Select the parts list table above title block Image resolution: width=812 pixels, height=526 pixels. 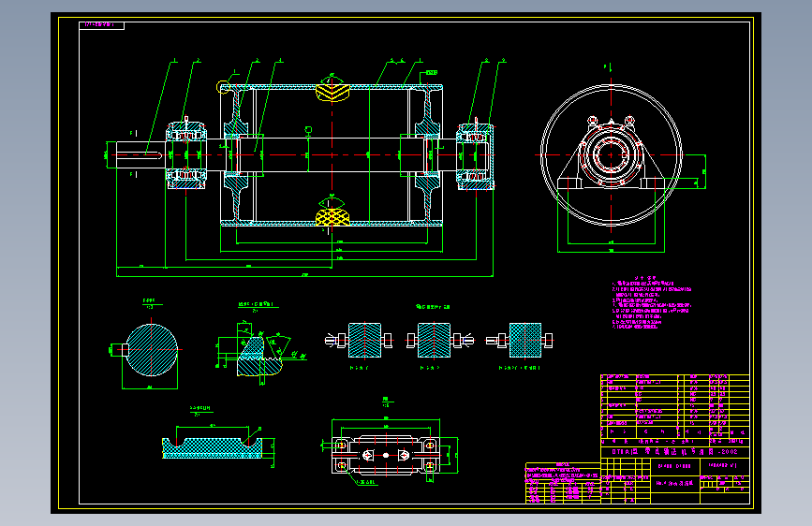point(674,407)
